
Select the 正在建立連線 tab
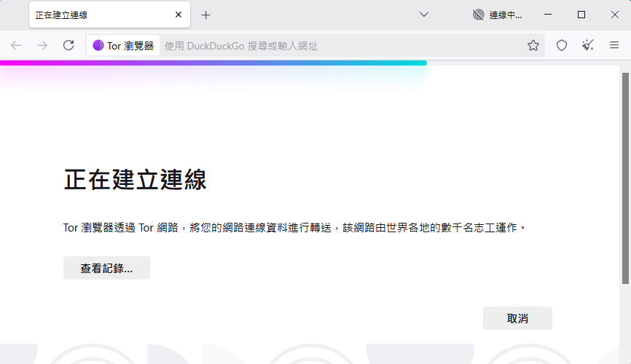coord(109,15)
